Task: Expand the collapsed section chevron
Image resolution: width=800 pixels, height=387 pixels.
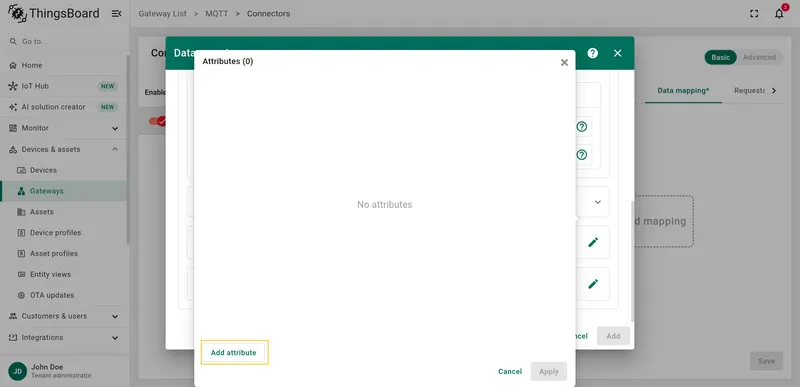Action: coord(598,202)
